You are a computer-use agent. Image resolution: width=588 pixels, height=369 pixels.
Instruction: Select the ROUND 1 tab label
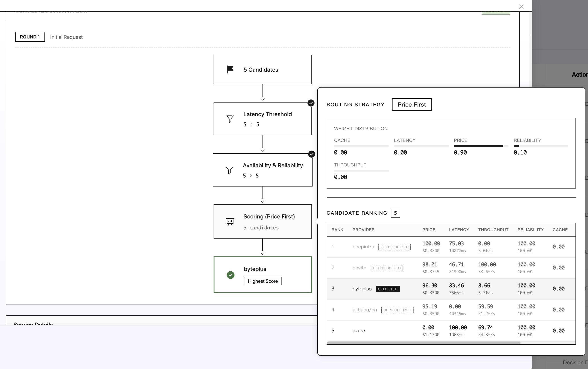coord(30,37)
